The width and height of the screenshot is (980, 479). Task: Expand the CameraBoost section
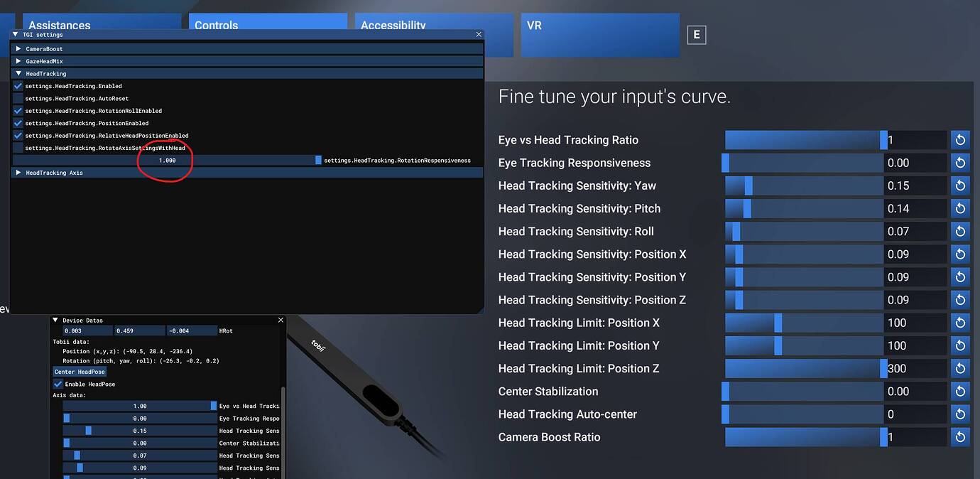coord(18,49)
